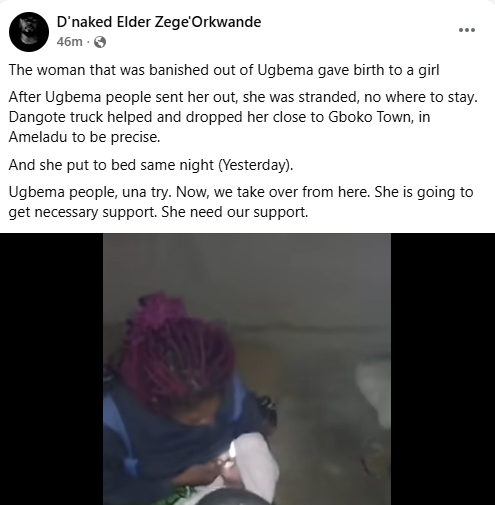Screen dimensions: 495x505
Task: Click the paragraph starting "After Ugbema people"
Action: click(243, 117)
